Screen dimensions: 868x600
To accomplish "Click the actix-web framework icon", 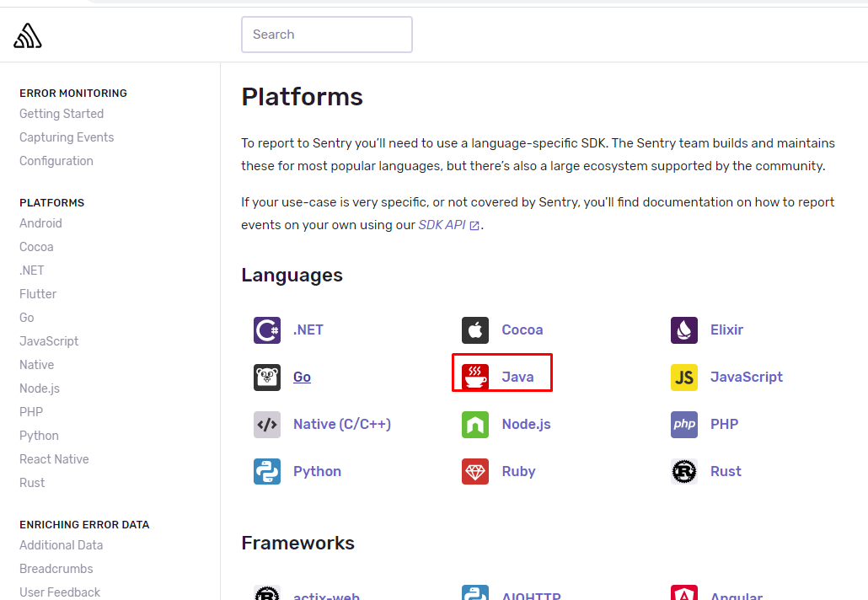I will coord(267,592).
